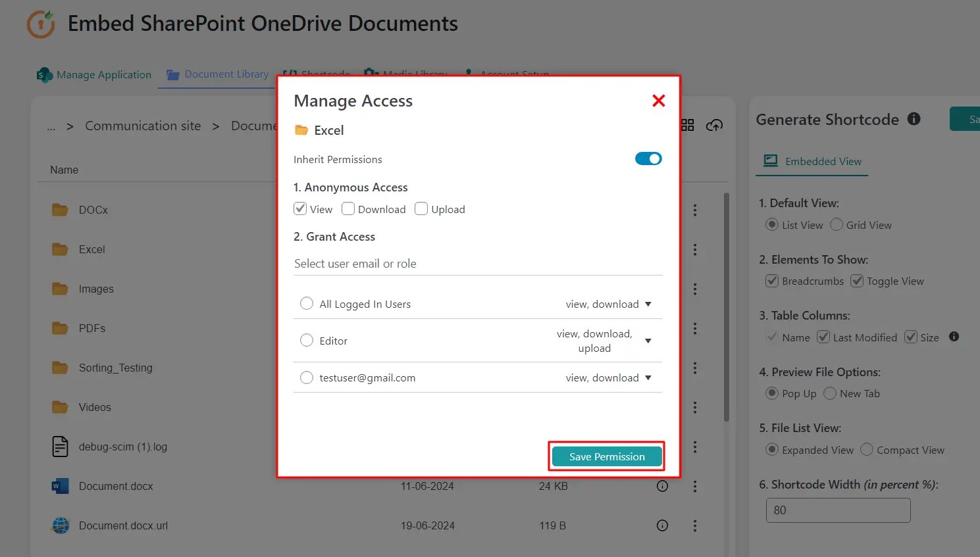The height and width of the screenshot is (557, 980).
Task: Toggle the Breadcrumbs checkbox
Action: pyautogui.click(x=772, y=281)
